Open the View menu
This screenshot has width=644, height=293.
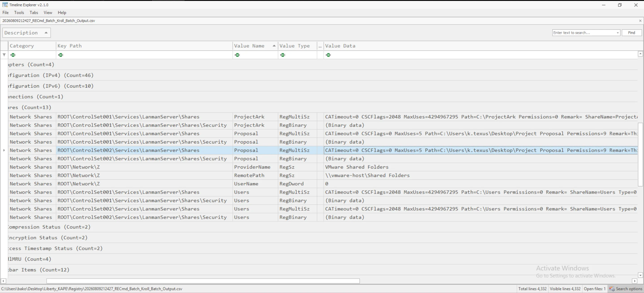pyautogui.click(x=48, y=13)
